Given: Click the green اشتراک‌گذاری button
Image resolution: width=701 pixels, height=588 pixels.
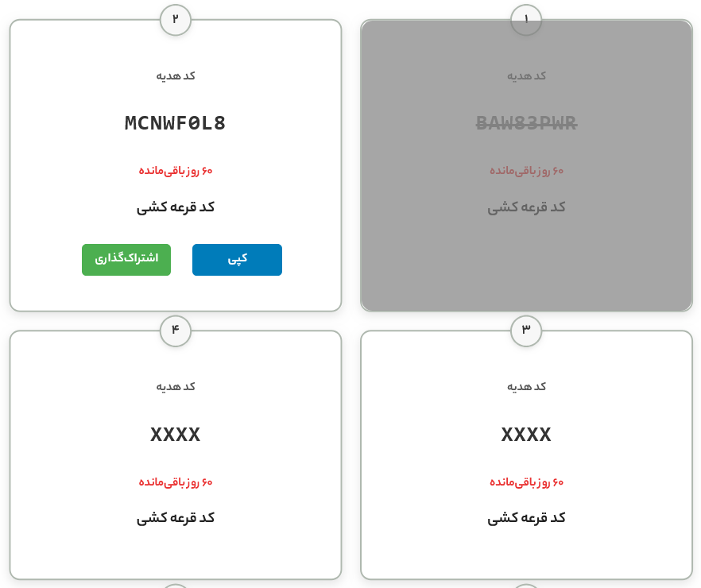Looking at the screenshot, I should coord(126,260).
